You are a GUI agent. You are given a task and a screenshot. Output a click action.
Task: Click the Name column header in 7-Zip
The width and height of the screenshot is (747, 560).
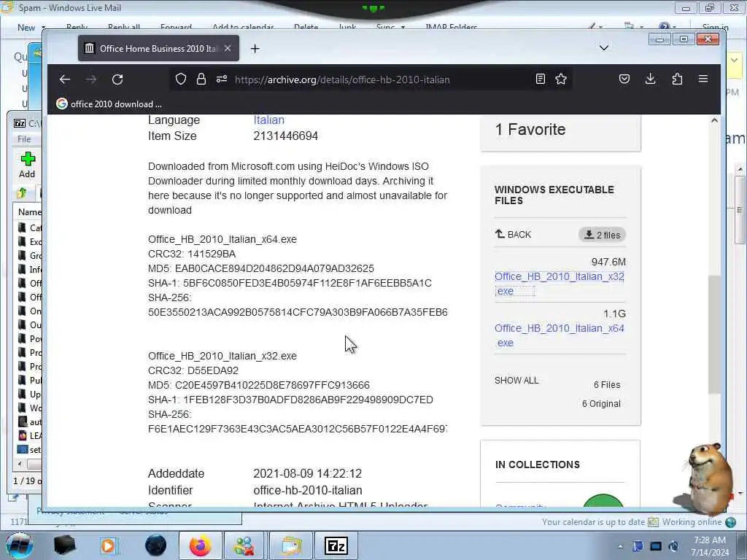(29, 212)
